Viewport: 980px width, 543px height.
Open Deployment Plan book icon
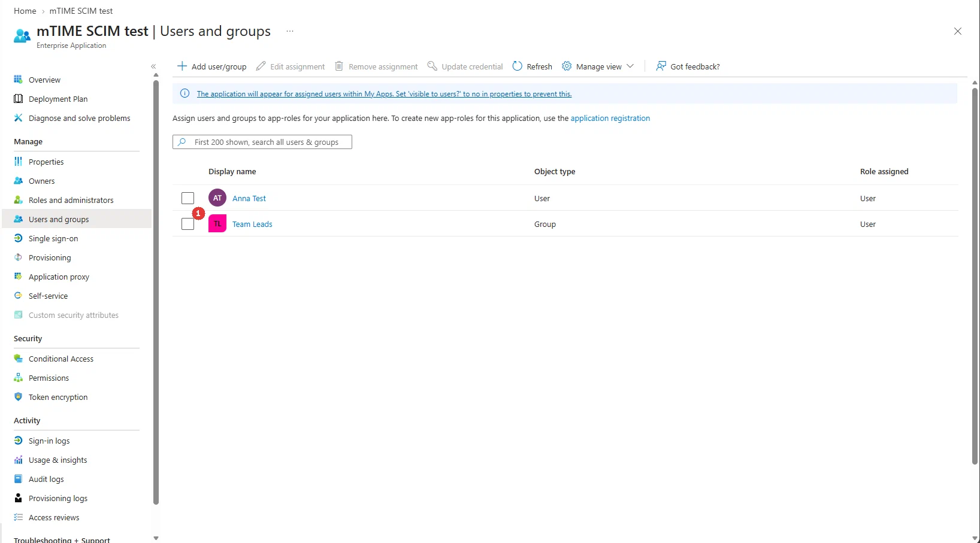(x=18, y=99)
